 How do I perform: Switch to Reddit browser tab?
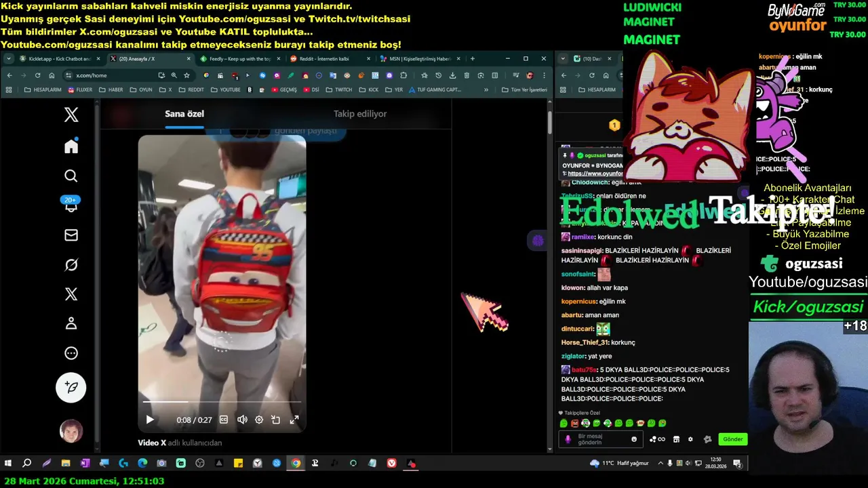(329, 59)
